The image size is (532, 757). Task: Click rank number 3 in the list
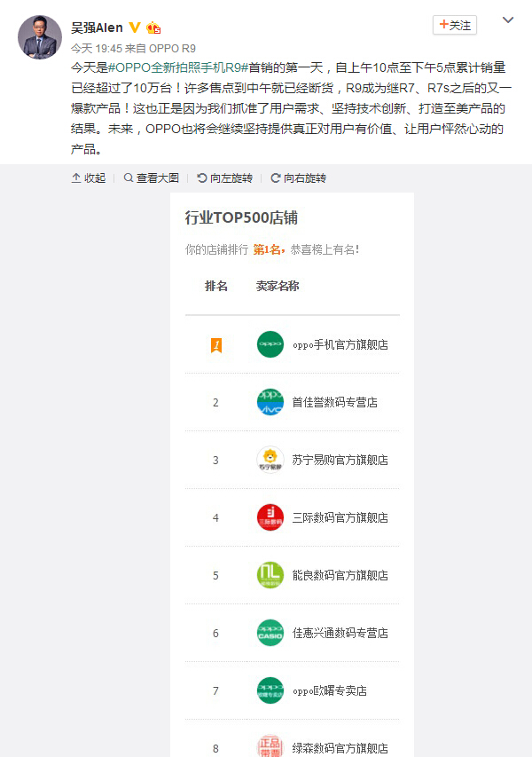pyautogui.click(x=215, y=461)
